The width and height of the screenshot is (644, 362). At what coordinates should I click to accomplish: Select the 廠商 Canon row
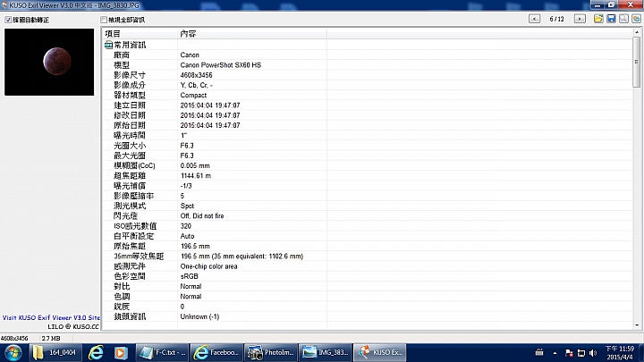368,55
